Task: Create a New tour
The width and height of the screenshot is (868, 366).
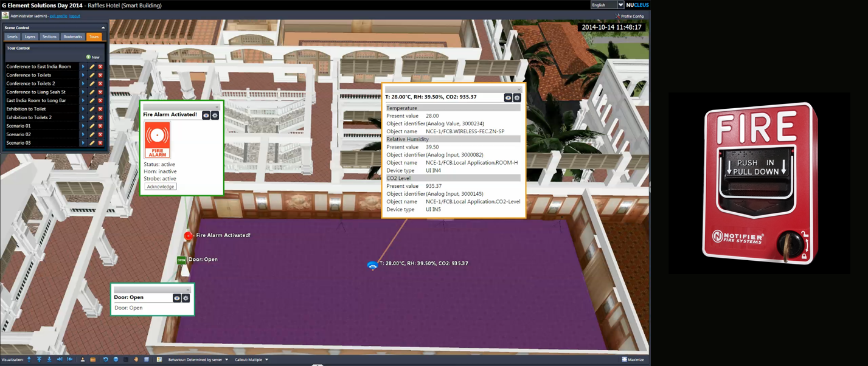Action: tap(93, 57)
